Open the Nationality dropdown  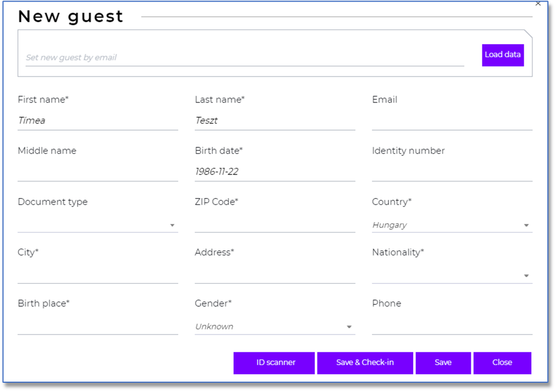pyautogui.click(x=452, y=276)
